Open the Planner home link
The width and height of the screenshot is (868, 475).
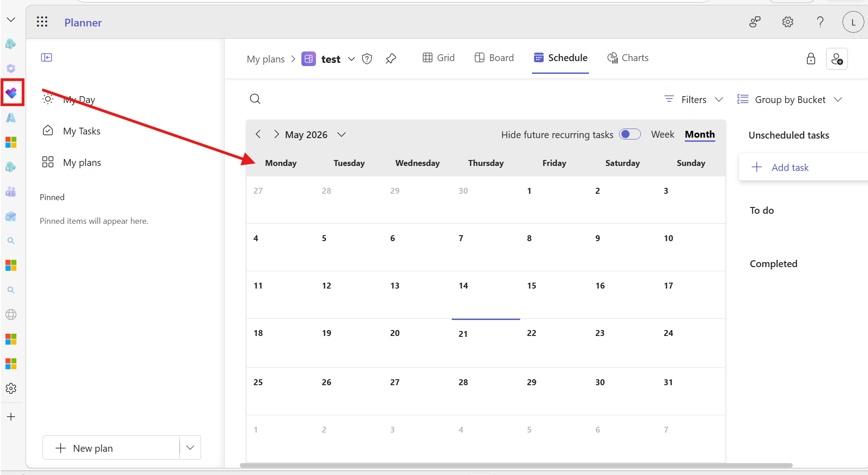click(83, 22)
